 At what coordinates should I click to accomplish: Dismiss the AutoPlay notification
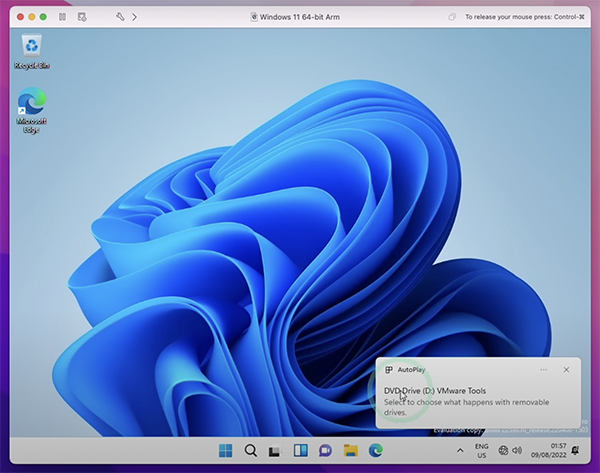[x=566, y=370]
